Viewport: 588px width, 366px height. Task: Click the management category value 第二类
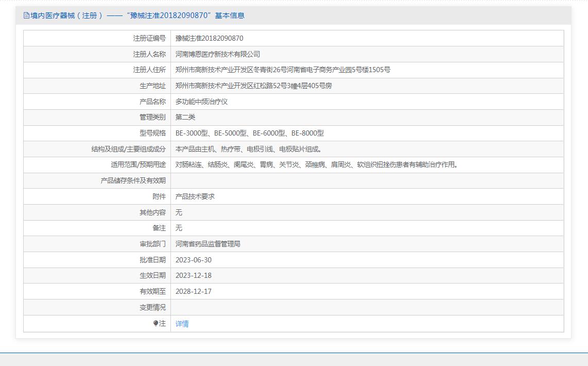185,117
